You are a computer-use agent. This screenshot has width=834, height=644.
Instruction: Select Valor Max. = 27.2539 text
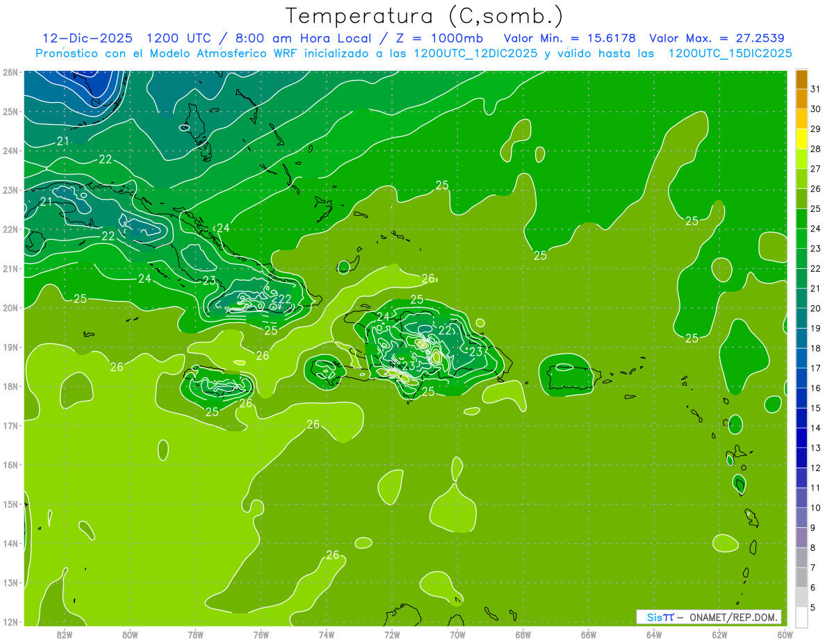(x=717, y=38)
